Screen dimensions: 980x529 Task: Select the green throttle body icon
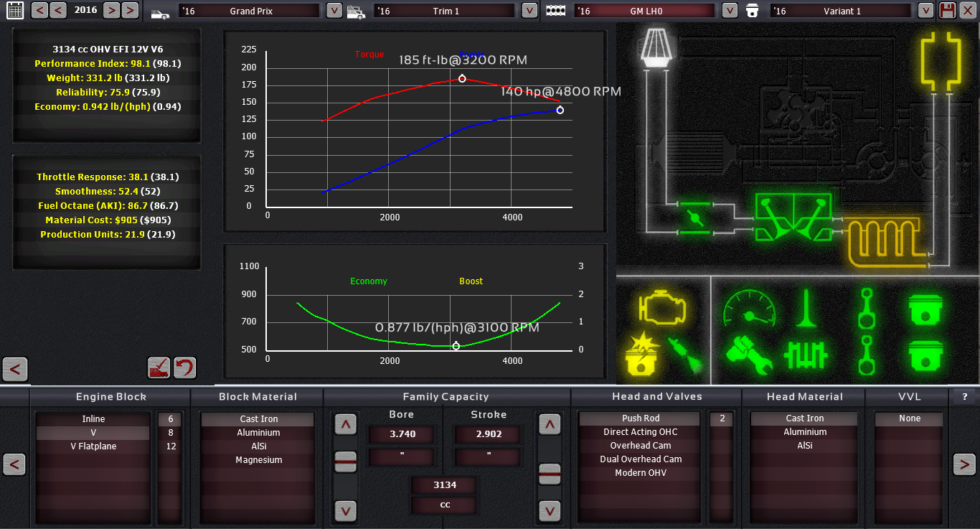695,217
